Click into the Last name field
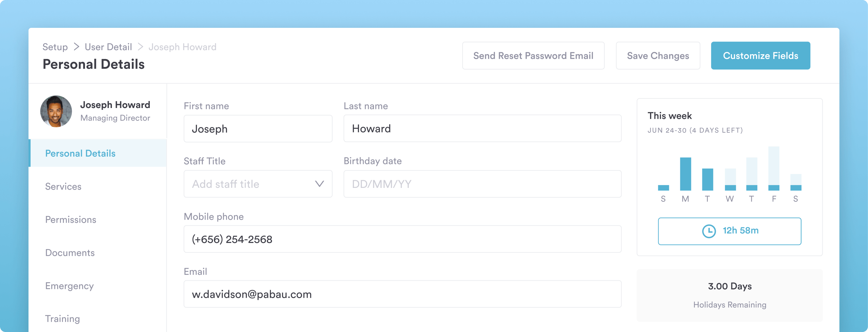Viewport: 868px width, 332px height. (x=482, y=129)
